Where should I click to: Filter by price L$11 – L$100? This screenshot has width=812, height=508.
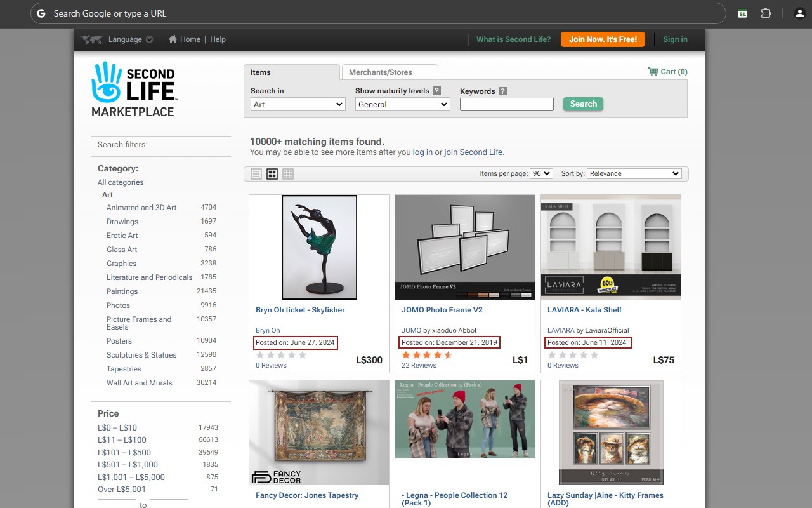[122, 440]
